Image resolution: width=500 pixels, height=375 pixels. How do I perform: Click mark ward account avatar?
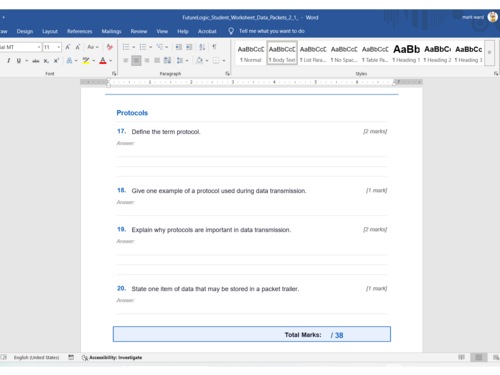coord(493,17)
